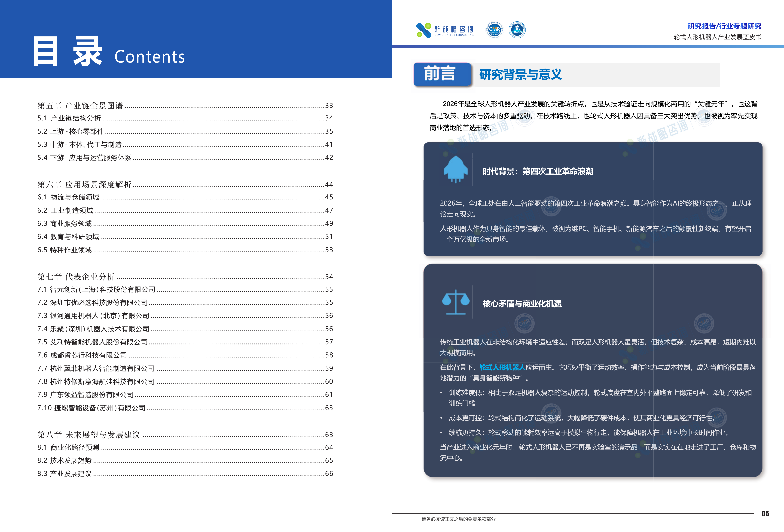Select entry 7.6 成都睿芯行科技有限公司
Screen dimensions: 784x532
coord(185,355)
